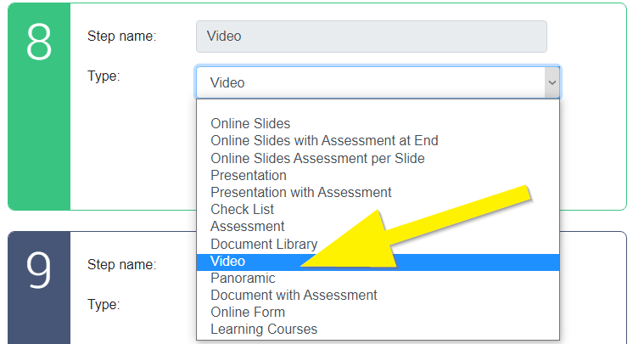This screenshot has width=644, height=344.
Task: Select the highlighted Video option
Action: click(x=378, y=262)
